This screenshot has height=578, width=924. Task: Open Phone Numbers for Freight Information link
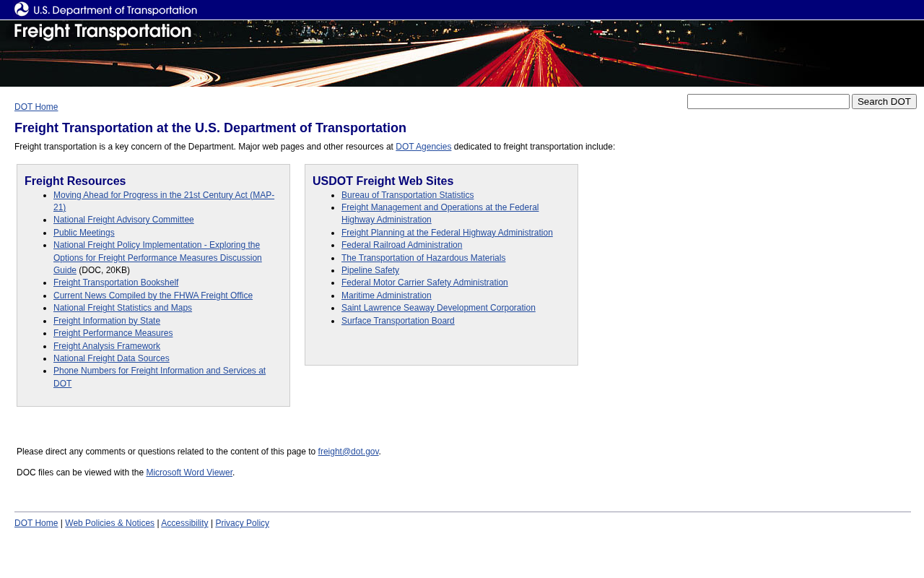coord(160,377)
